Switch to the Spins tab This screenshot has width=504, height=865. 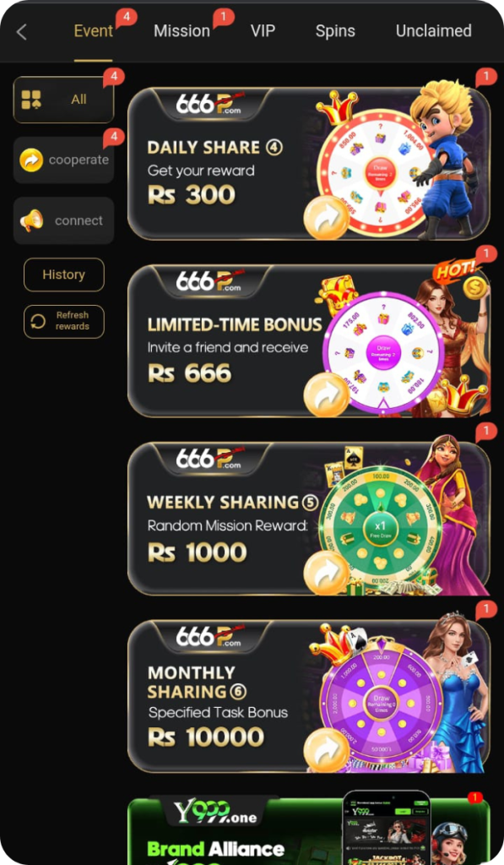point(335,31)
